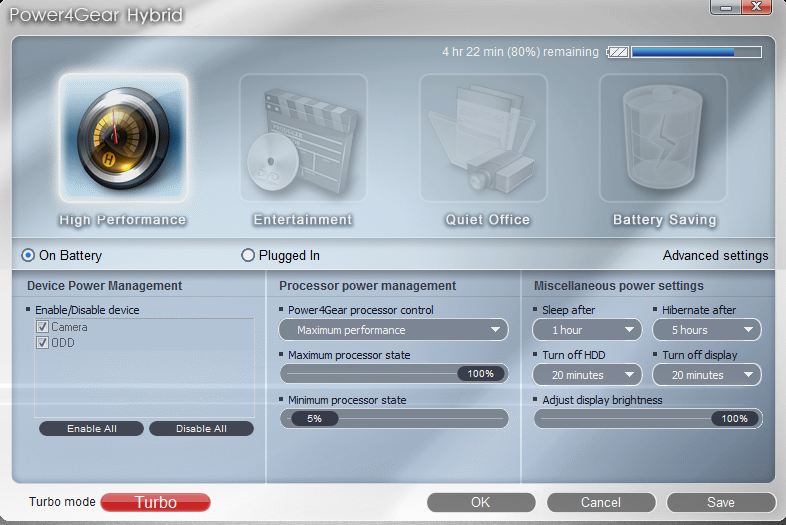This screenshot has width=786, height=525.
Task: Select the High Performance mode icon
Action: pos(123,137)
